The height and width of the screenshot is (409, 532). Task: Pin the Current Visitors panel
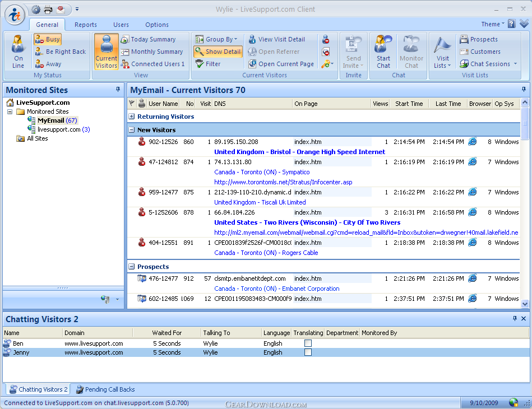[524, 90]
